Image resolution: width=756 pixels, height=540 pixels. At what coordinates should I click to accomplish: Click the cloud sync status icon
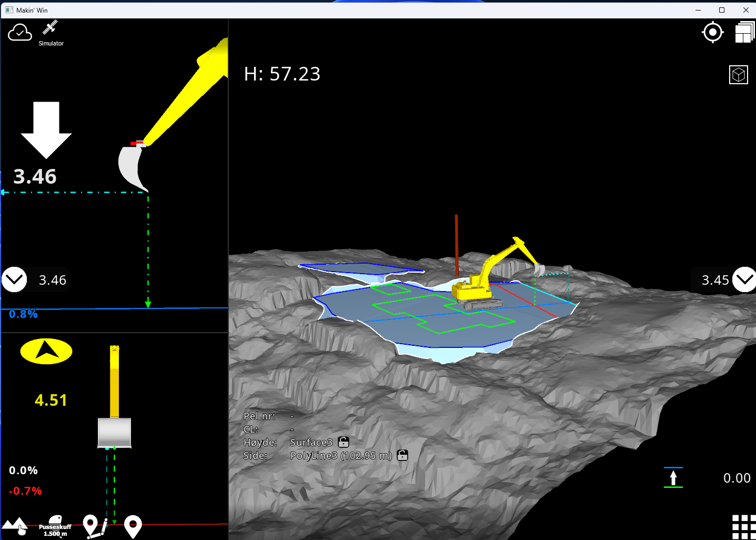20,33
